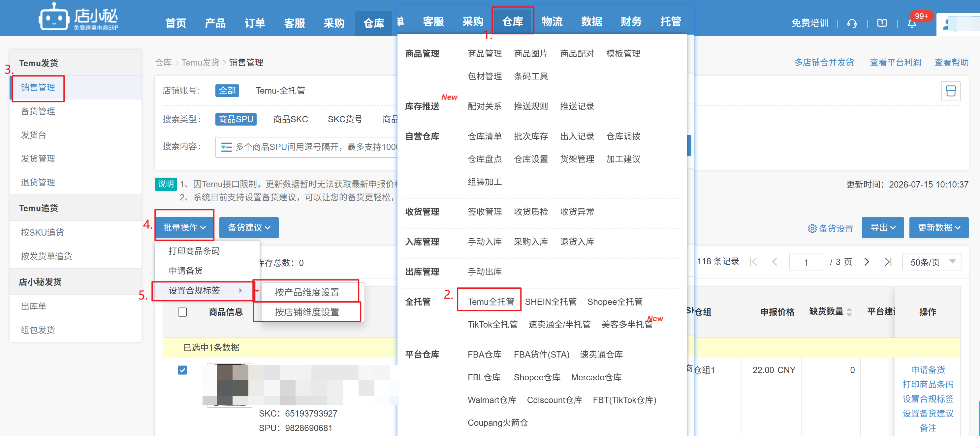This screenshot has width=980, height=436.
Task: Go to the next page arrow
Action: tap(867, 262)
